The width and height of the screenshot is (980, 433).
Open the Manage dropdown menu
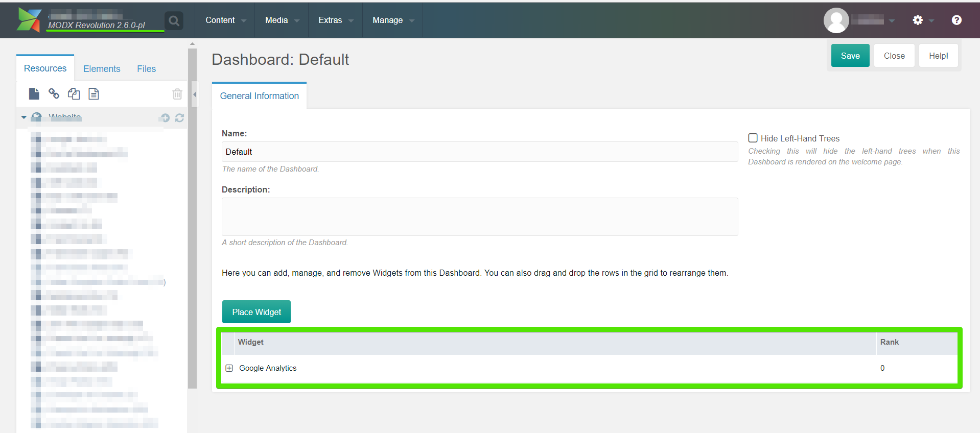(392, 20)
